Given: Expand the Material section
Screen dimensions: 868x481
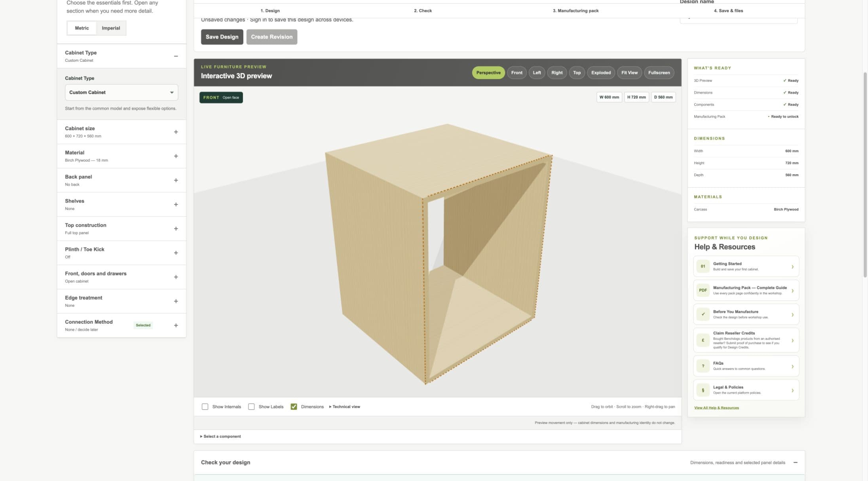Looking at the screenshot, I should pyautogui.click(x=176, y=156).
